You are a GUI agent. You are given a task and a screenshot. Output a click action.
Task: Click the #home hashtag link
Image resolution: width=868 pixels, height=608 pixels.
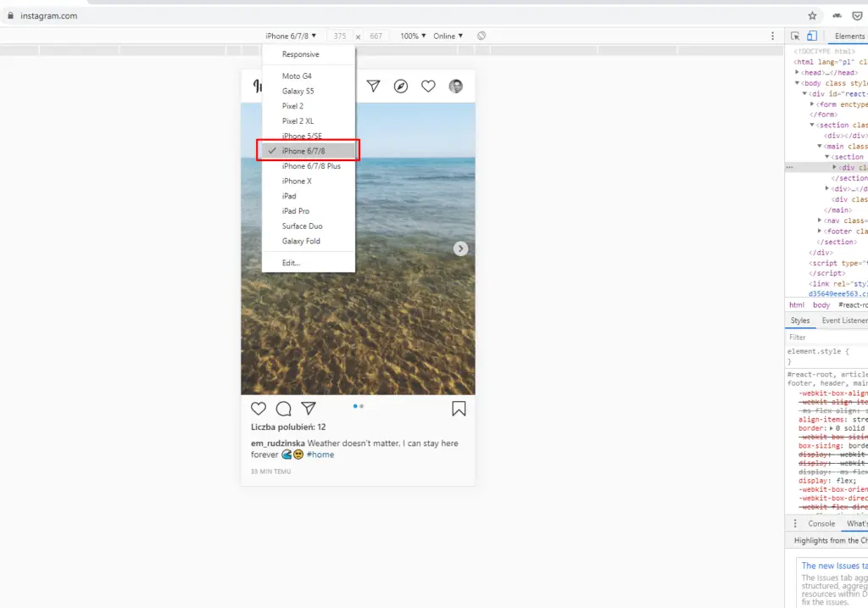pos(320,455)
